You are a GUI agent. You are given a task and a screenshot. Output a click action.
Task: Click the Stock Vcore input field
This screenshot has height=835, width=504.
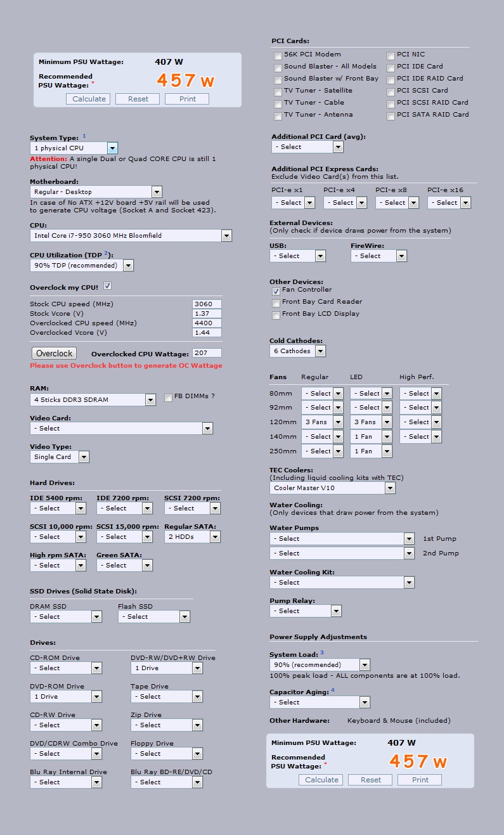[207, 314]
